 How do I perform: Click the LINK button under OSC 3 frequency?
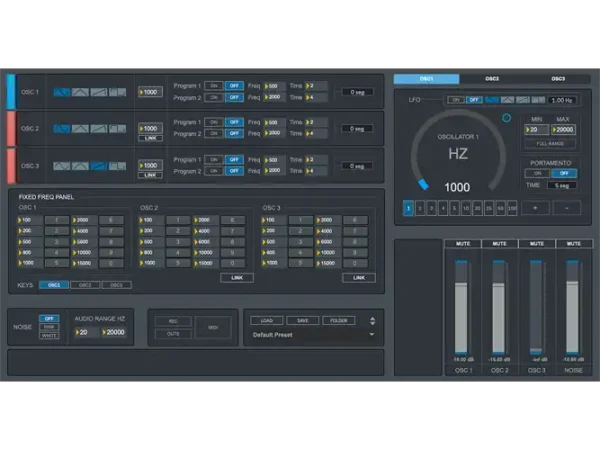point(150,175)
